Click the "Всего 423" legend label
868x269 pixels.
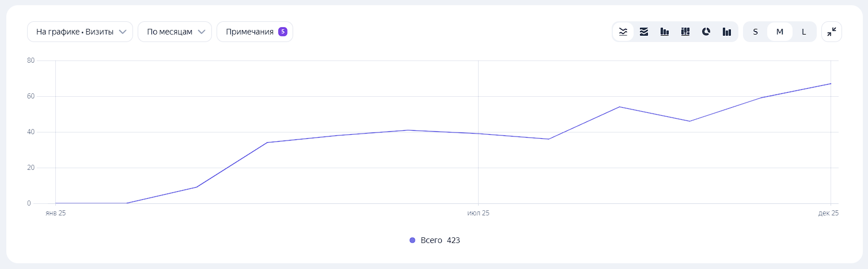(440, 240)
